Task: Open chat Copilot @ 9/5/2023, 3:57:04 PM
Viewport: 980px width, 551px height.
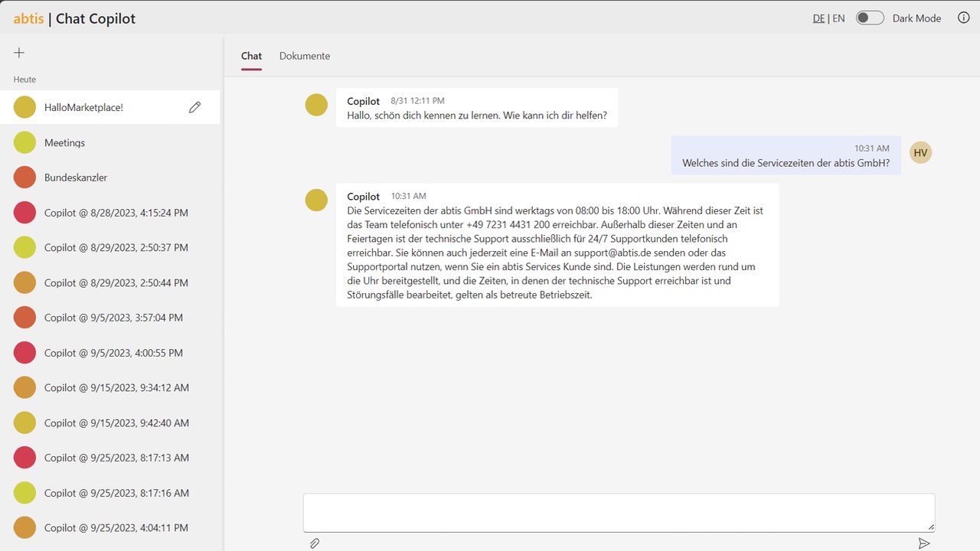Action: 109,318
